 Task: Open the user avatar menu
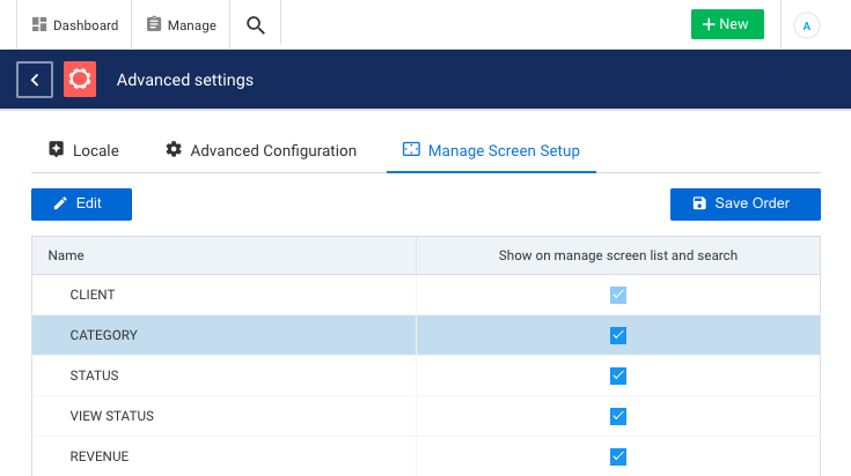(x=806, y=26)
